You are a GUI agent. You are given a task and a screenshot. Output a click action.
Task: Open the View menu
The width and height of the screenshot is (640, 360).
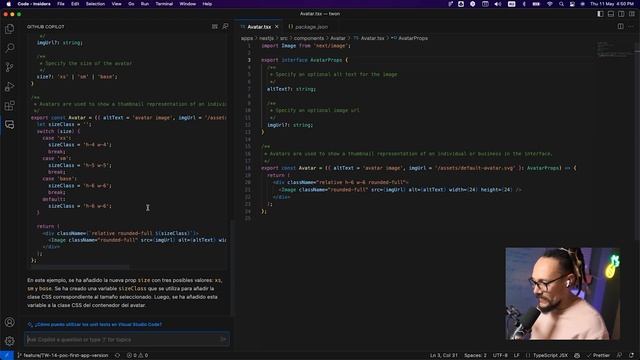pyautogui.click(x=116, y=4)
